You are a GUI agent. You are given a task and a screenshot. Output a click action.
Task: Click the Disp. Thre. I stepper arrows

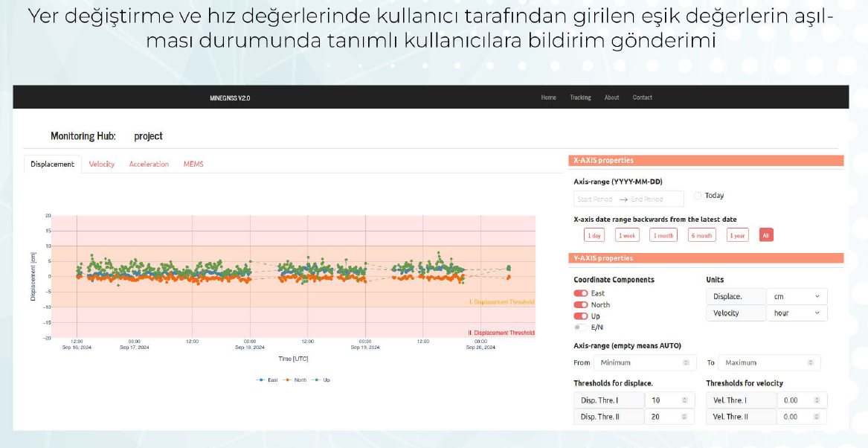point(685,400)
